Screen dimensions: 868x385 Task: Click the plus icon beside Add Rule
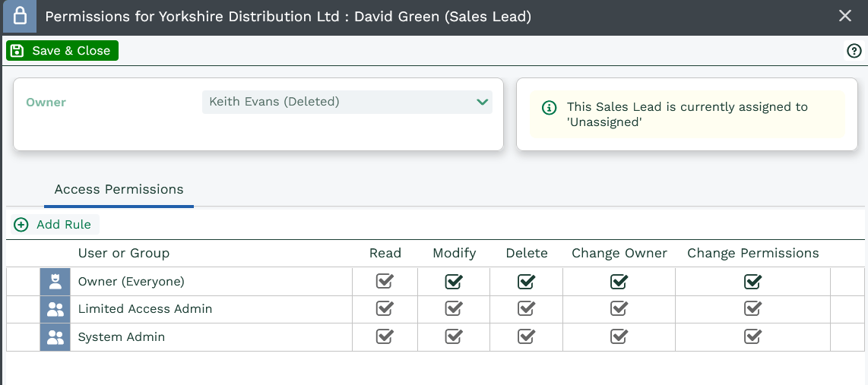(21, 225)
